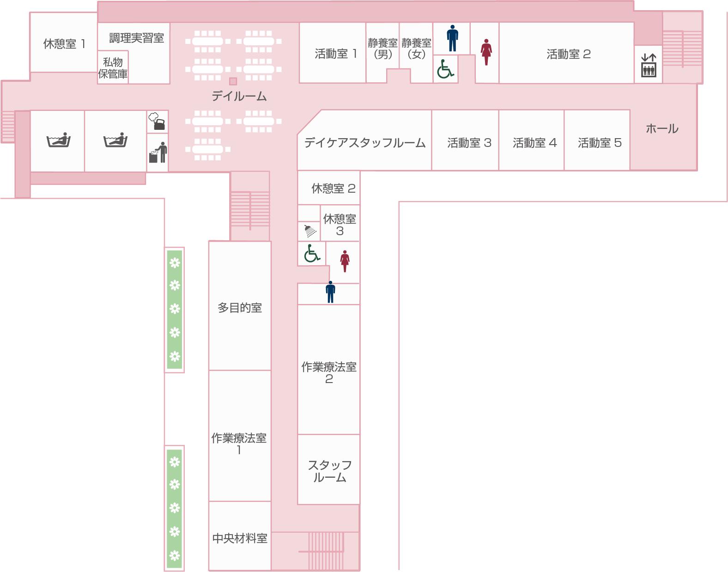Click the small staircase at the far left edge
This screenshot has height=572, width=728.
point(8,126)
